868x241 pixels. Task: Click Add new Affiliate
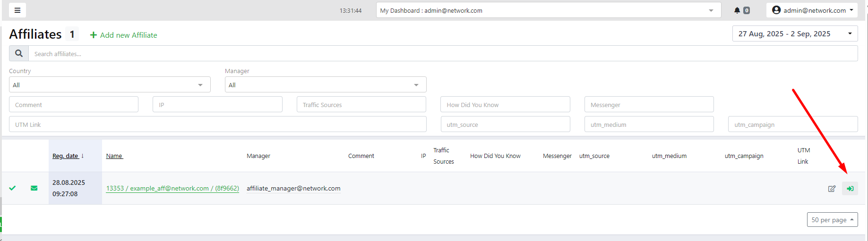[124, 35]
